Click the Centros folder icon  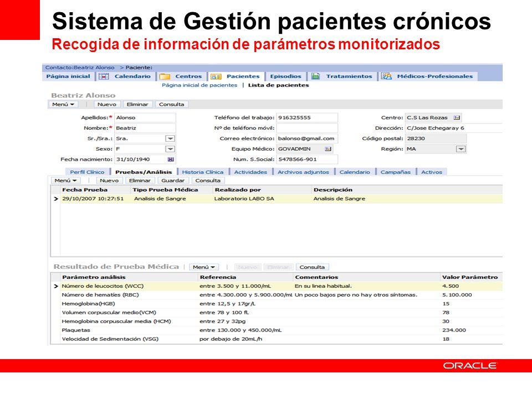pos(165,76)
